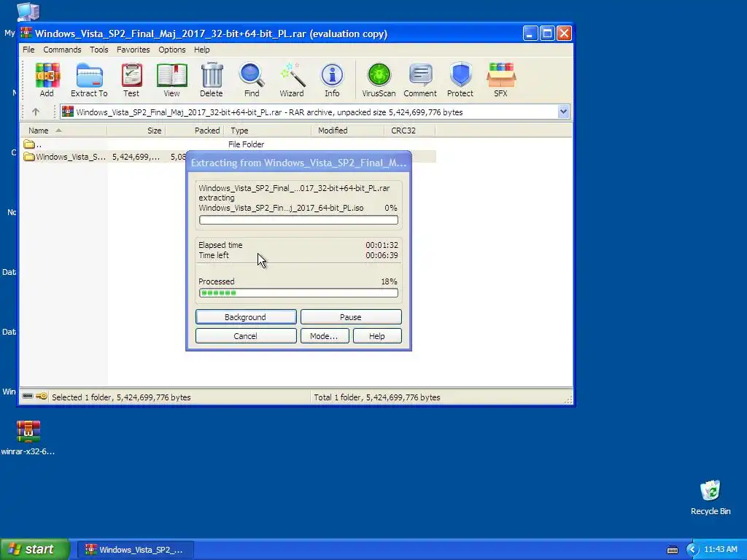747x560 pixels.
Task: Launch the Wizard tool
Action: (x=292, y=79)
